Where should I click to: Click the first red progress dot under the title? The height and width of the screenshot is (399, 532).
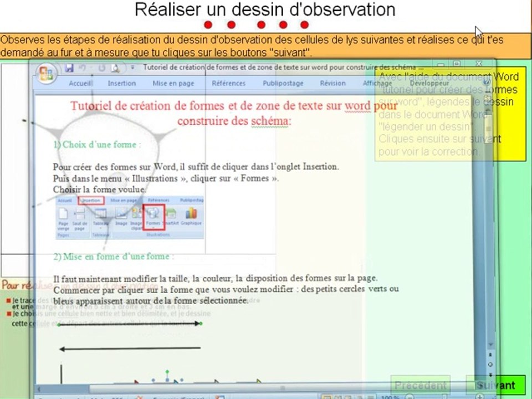(x=208, y=25)
